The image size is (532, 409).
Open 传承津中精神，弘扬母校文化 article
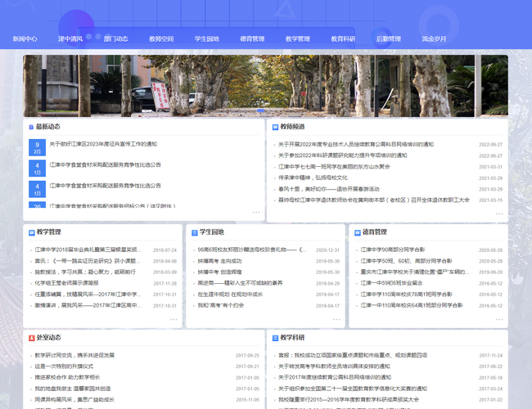tap(313, 178)
